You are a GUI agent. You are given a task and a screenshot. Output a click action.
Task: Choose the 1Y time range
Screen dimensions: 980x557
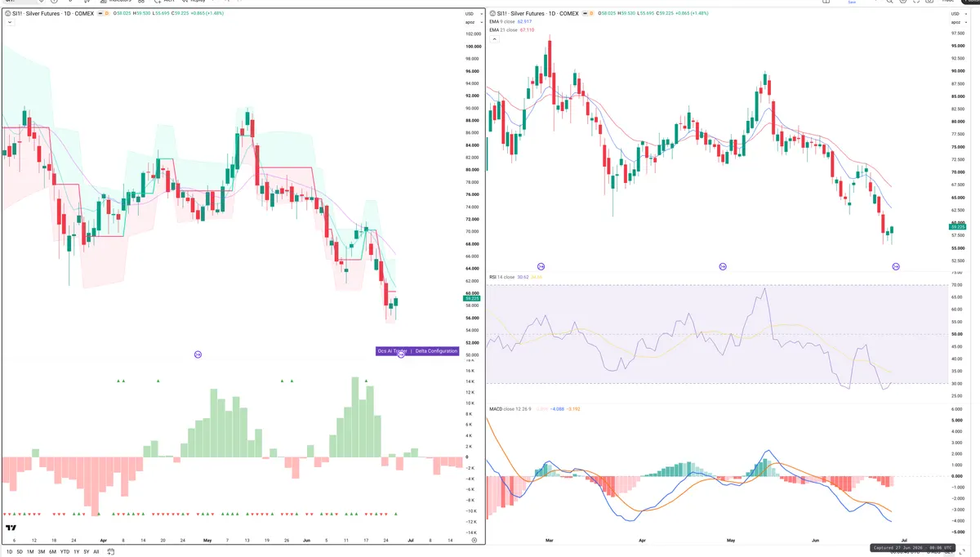tap(77, 551)
